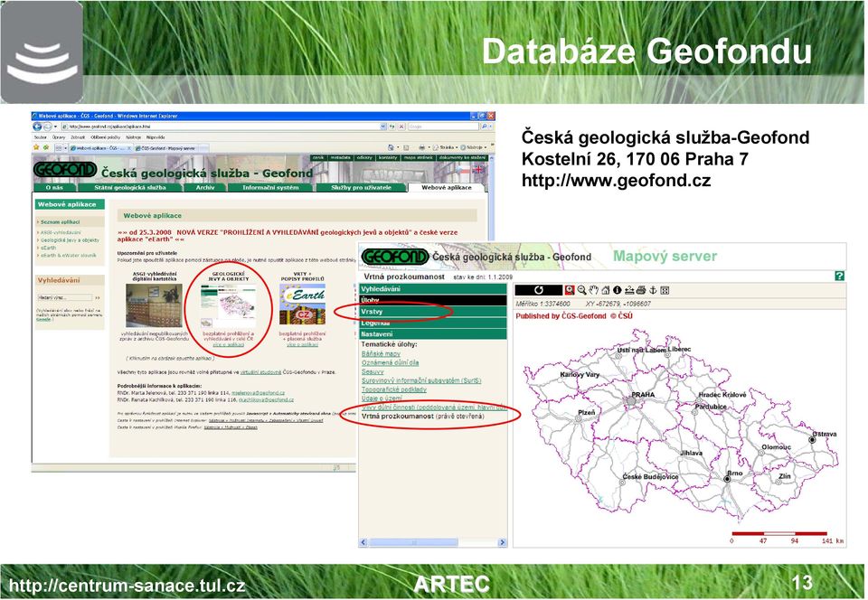Click the Internet Explorer back arrow button

coord(38,127)
